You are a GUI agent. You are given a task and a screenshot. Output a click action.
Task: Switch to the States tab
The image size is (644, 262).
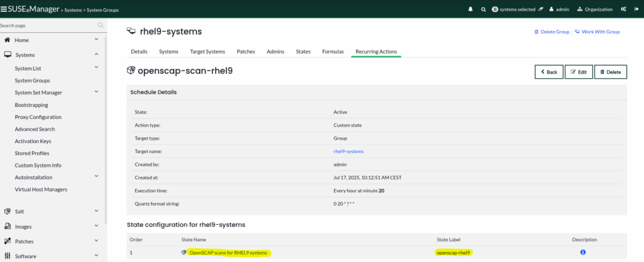tap(303, 52)
